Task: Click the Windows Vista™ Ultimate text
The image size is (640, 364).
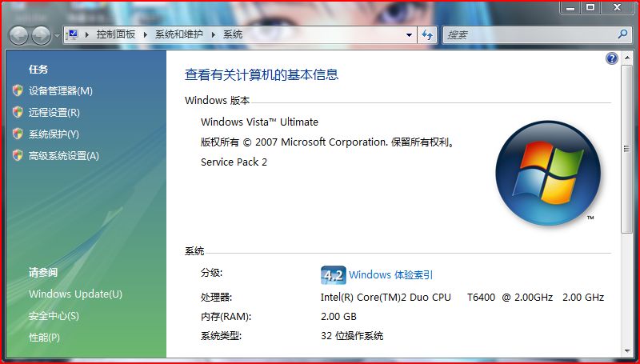Action: 259,122
